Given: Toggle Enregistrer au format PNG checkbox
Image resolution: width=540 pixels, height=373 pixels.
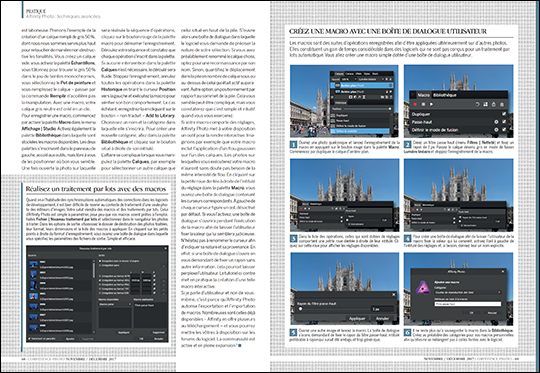Looking at the screenshot, I should tap(100, 285).
